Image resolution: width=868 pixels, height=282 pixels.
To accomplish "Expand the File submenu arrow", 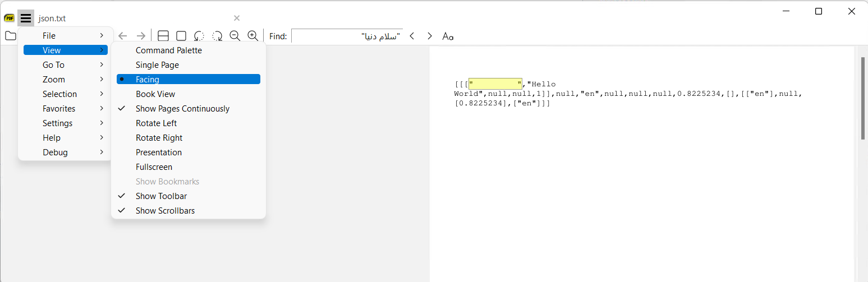I will (102, 35).
